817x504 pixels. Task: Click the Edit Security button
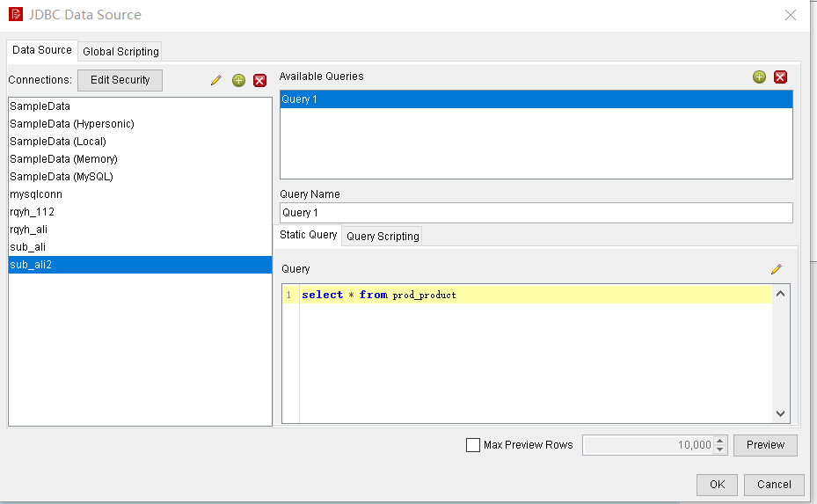click(120, 80)
